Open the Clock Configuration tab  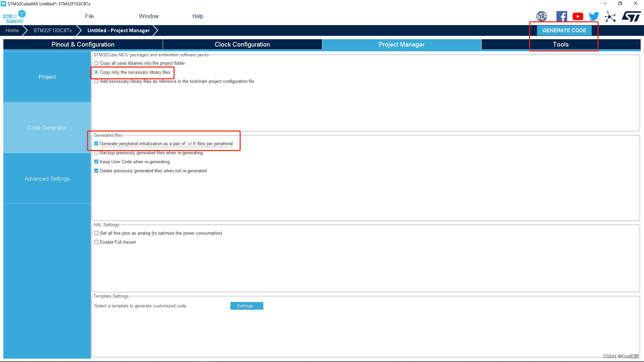coord(242,44)
